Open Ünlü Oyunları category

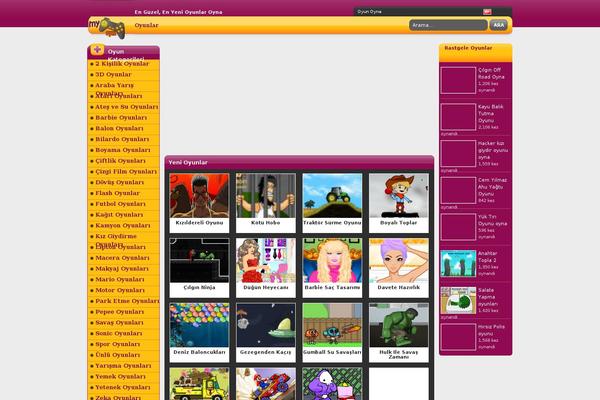point(117,355)
